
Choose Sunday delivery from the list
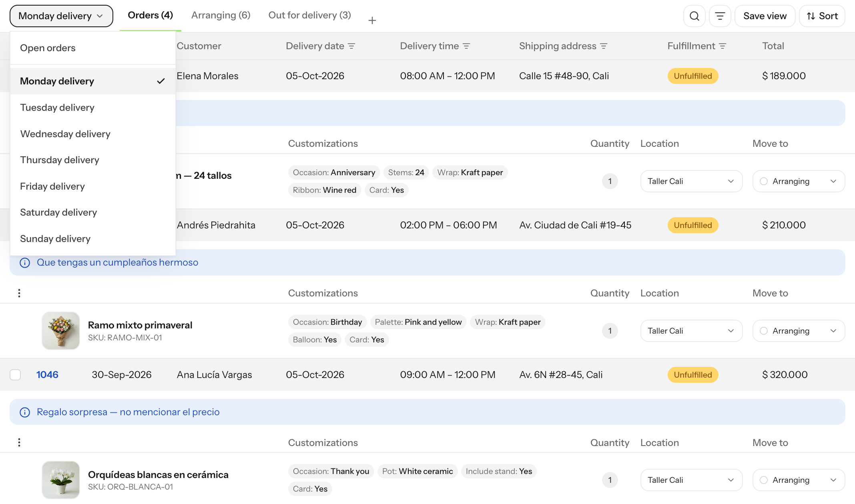(93, 239)
